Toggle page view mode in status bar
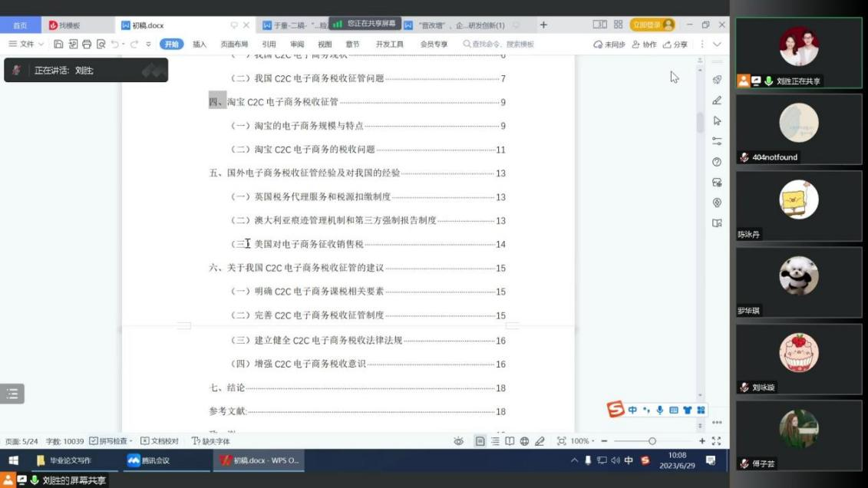868x488 pixels. [480, 441]
